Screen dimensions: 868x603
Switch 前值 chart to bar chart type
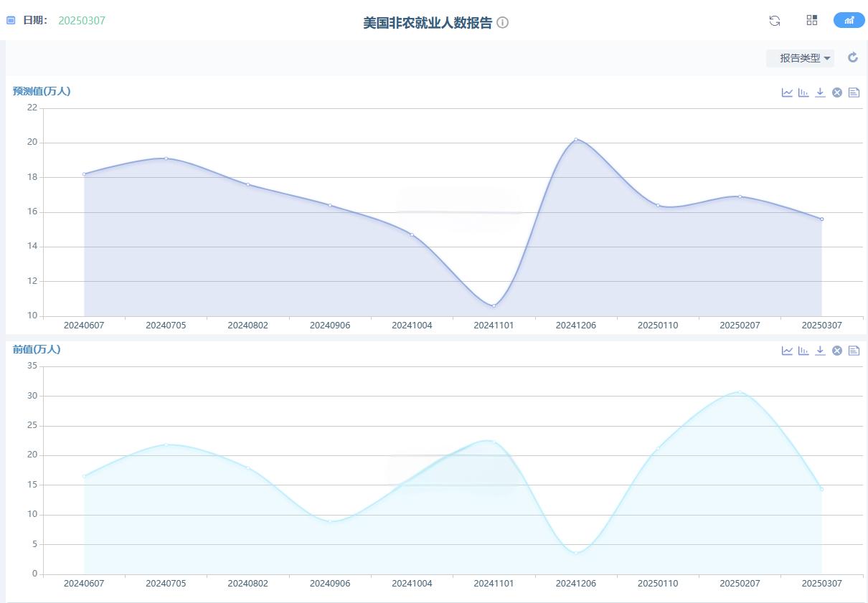pyautogui.click(x=803, y=351)
